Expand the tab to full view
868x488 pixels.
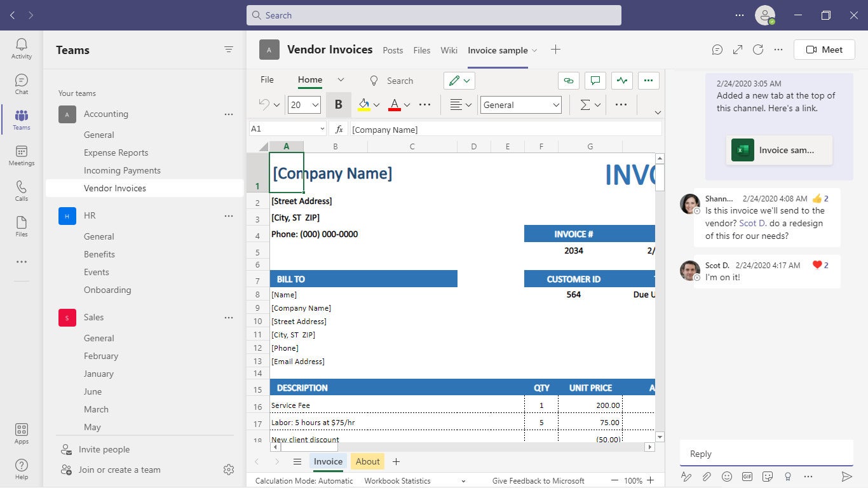pyautogui.click(x=738, y=50)
